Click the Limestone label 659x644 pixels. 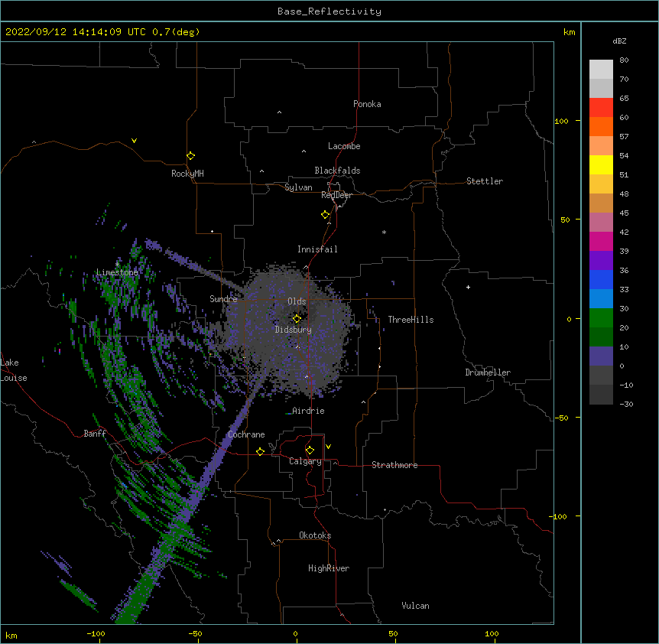117,272
